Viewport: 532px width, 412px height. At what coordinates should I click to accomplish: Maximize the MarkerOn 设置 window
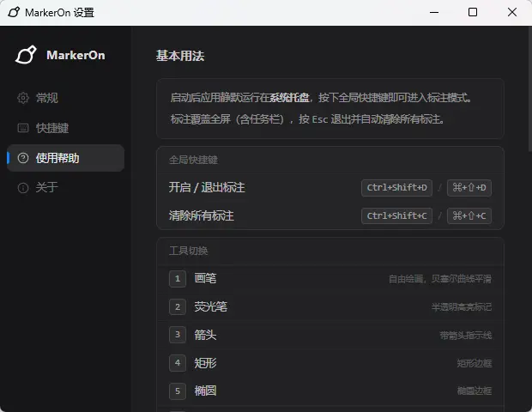(473, 13)
